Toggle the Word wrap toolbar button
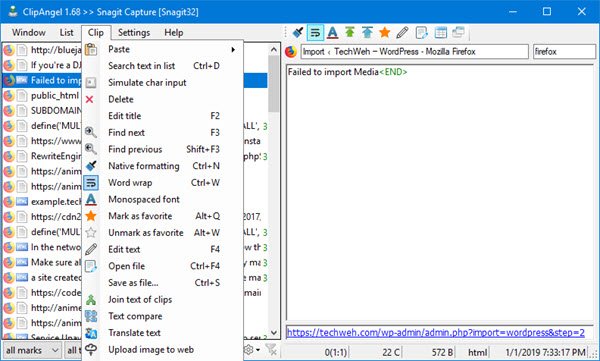This screenshot has height=361, width=600. [x=315, y=33]
